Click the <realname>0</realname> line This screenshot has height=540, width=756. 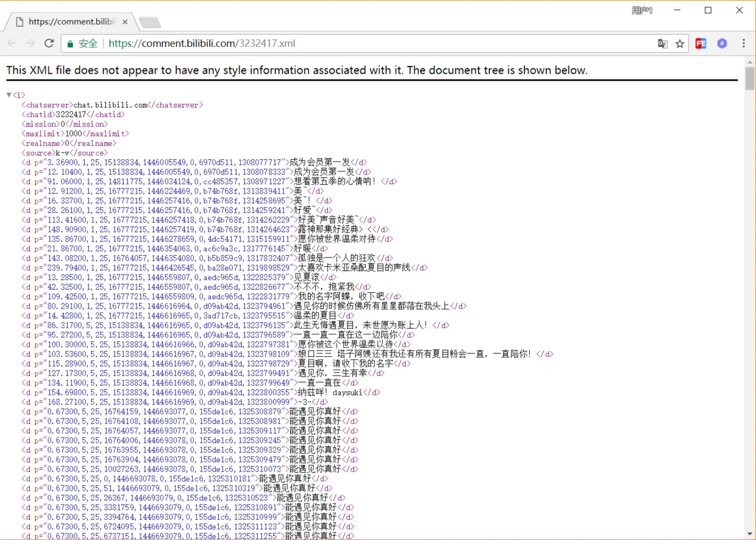tap(69, 143)
